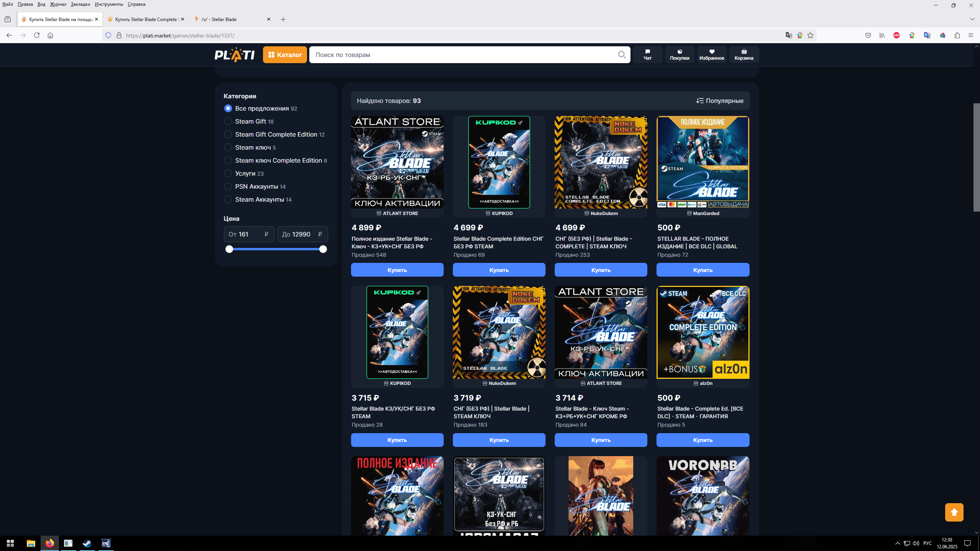
Task: Open library bookshelf icon in toolbar
Action: click(x=882, y=35)
